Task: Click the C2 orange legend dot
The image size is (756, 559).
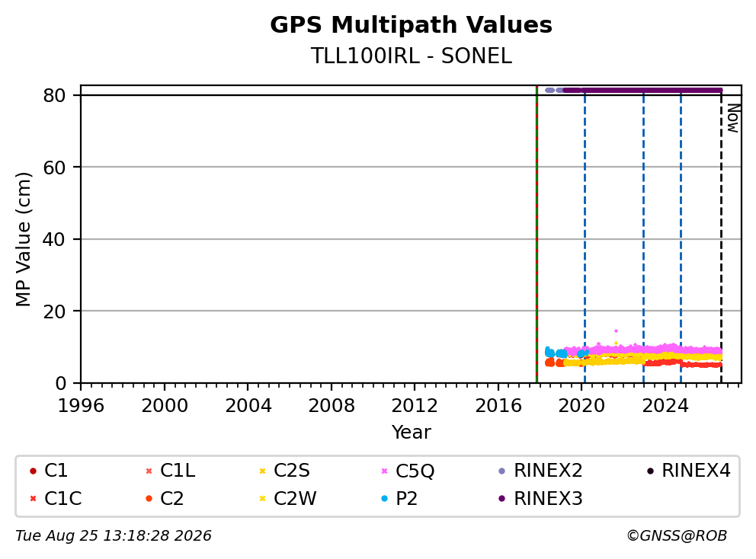Action: pyautogui.click(x=149, y=499)
